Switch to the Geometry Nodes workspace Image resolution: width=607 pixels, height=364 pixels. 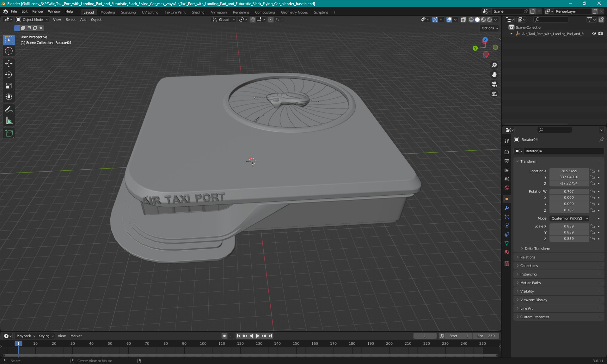tap(294, 12)
